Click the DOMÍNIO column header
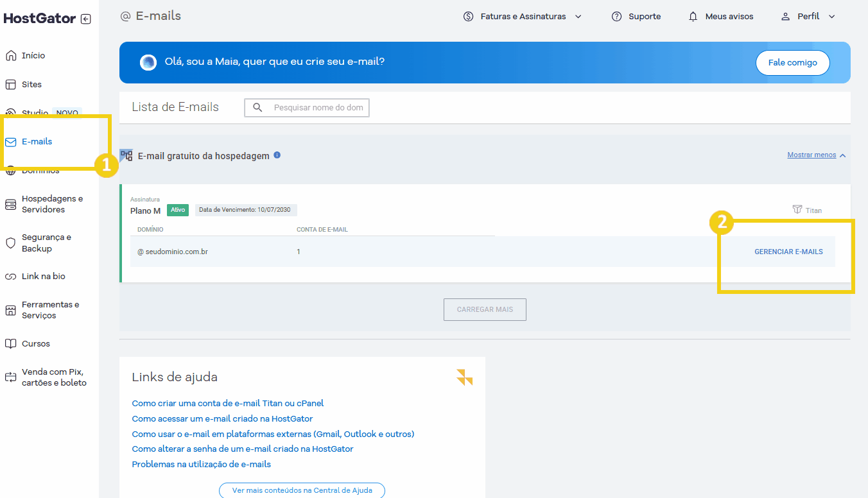Screen dimensions: 868x498 pyautogui.click(x=150, y=229)
